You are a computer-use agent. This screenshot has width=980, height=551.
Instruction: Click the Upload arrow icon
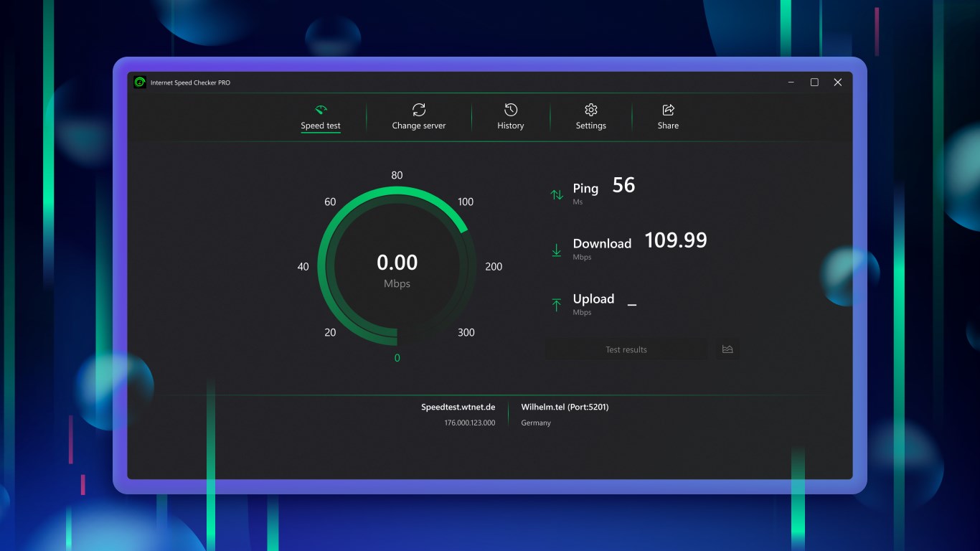pyautogui.click(x=557, y=305)
